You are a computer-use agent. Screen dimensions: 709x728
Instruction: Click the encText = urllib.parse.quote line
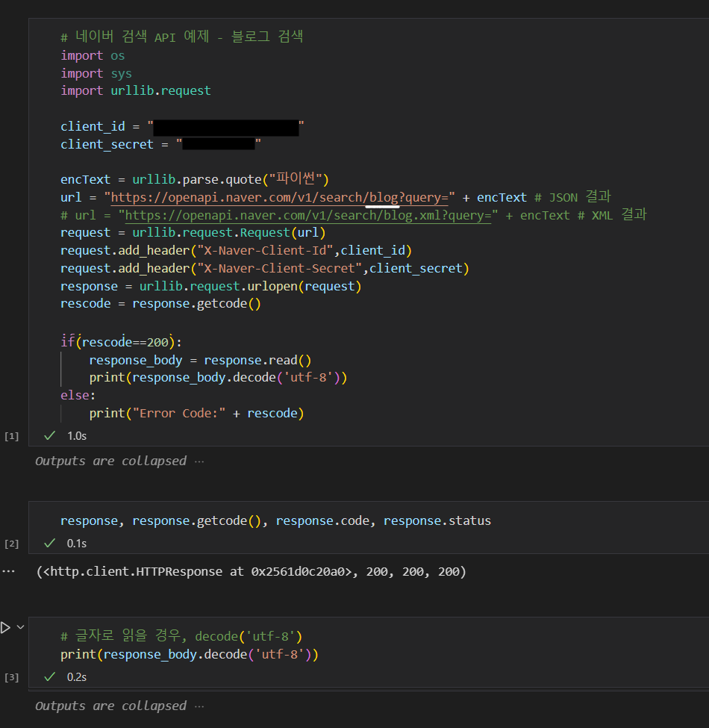pos(195,179)
